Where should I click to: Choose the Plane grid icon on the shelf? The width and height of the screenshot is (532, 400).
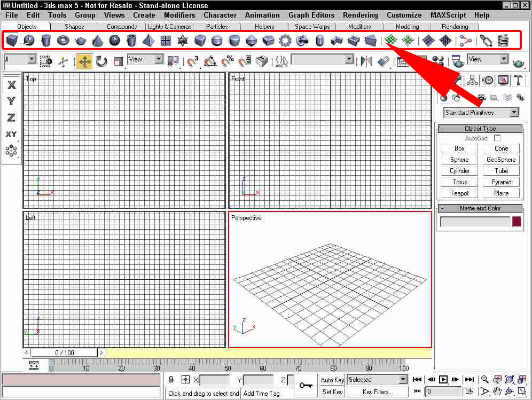click(166, 41)
